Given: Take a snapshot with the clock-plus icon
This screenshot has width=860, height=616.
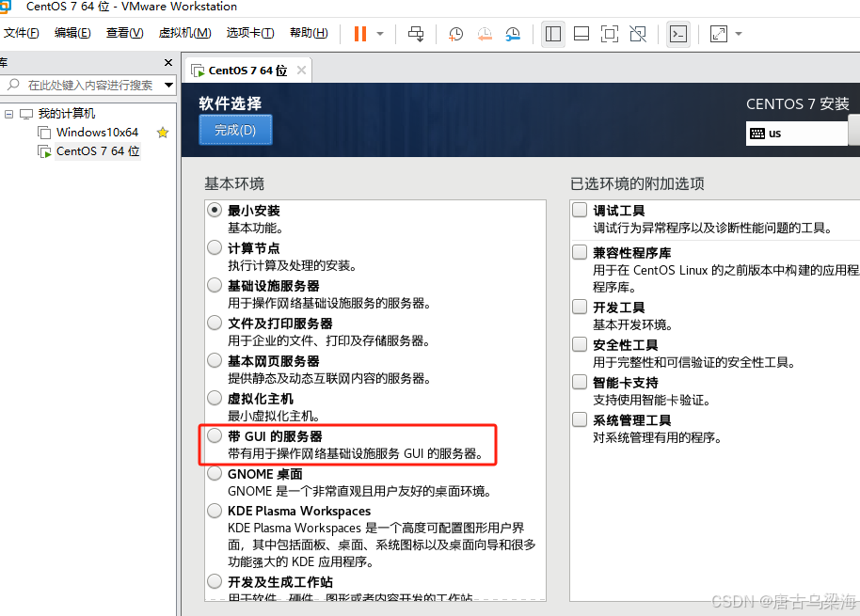Looking at the screenshot, I should point(455,34).
